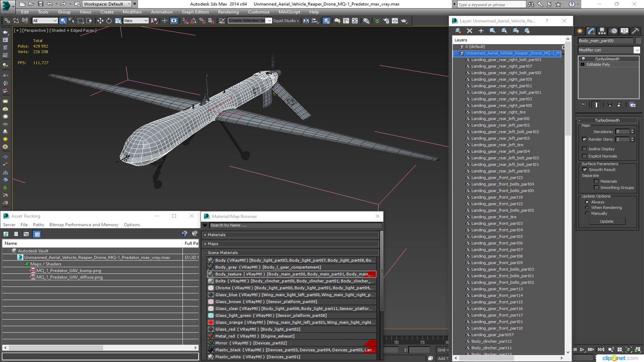Enable Isoline Display checkbox
The image size is (644, 362).
pyautogui.click(x=584, y=149)
